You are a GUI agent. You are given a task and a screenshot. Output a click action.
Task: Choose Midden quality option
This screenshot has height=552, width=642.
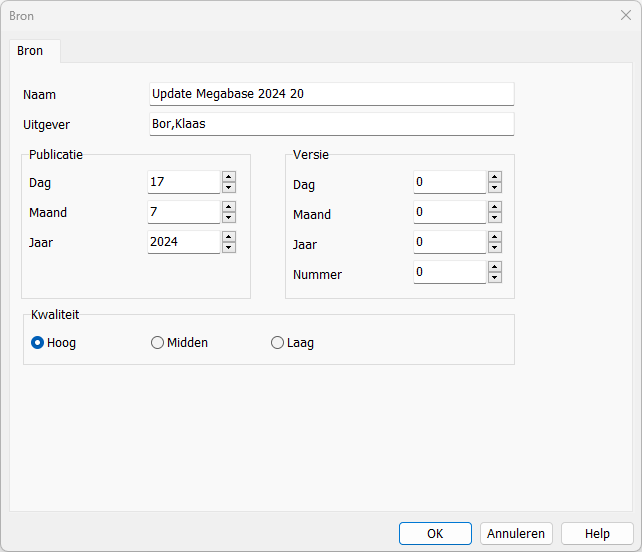click(x=179, y=343)
